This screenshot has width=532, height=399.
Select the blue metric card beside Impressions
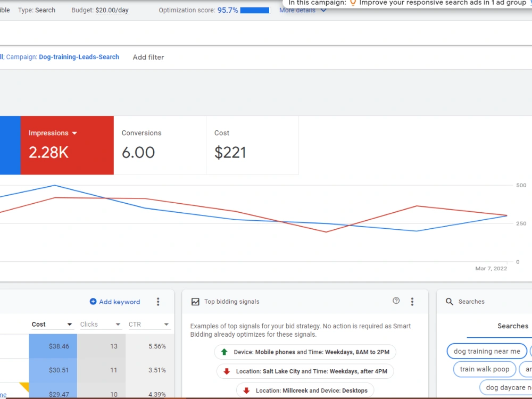tap(10, 145)
